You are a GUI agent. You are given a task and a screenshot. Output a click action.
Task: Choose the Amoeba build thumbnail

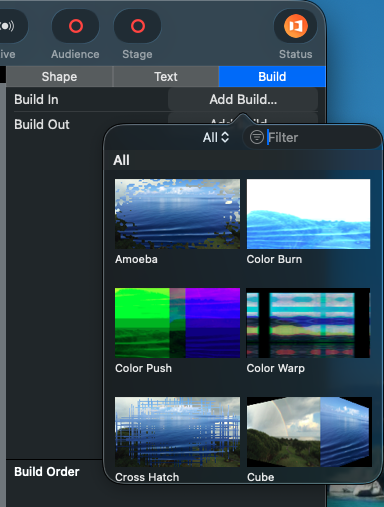(x=177, y=214)
